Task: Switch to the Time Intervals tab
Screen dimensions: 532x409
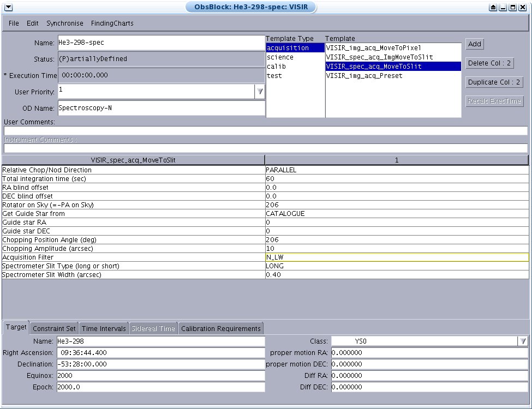Action: click(104, 329)
